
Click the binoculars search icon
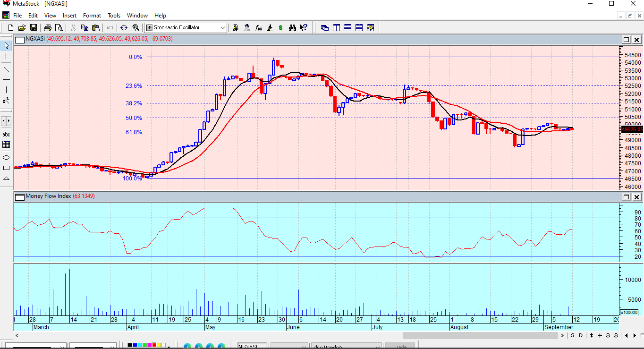pos(292,27)
